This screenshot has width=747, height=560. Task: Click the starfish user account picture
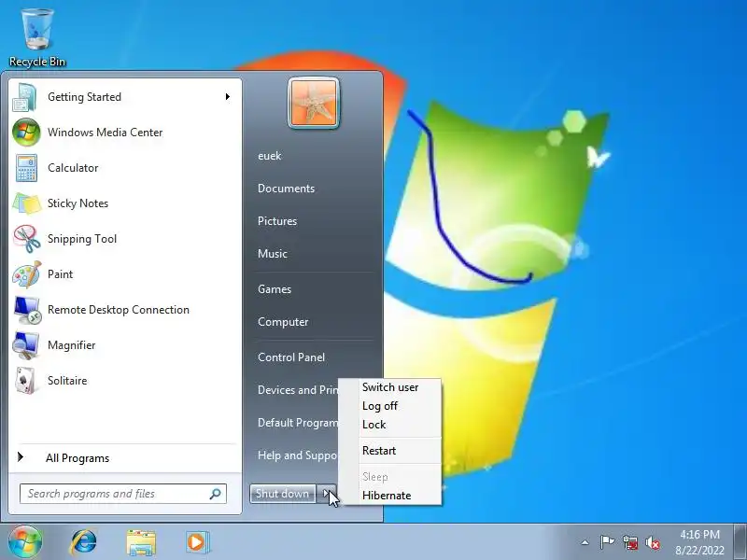[x=314, y=103]
